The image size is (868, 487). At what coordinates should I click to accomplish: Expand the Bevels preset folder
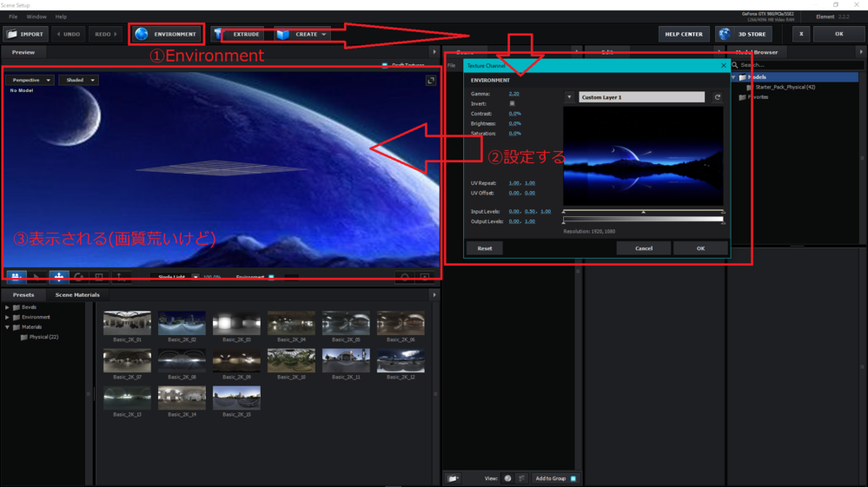(8, 307)
